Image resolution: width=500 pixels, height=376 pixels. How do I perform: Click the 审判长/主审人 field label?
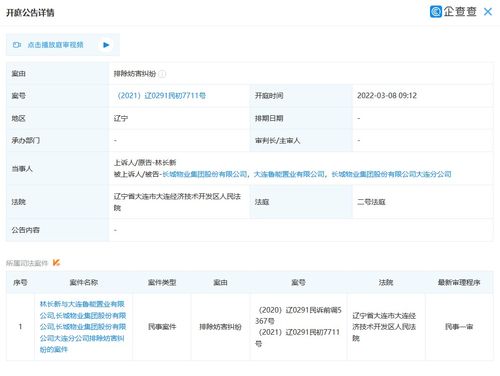coord(277,140)
